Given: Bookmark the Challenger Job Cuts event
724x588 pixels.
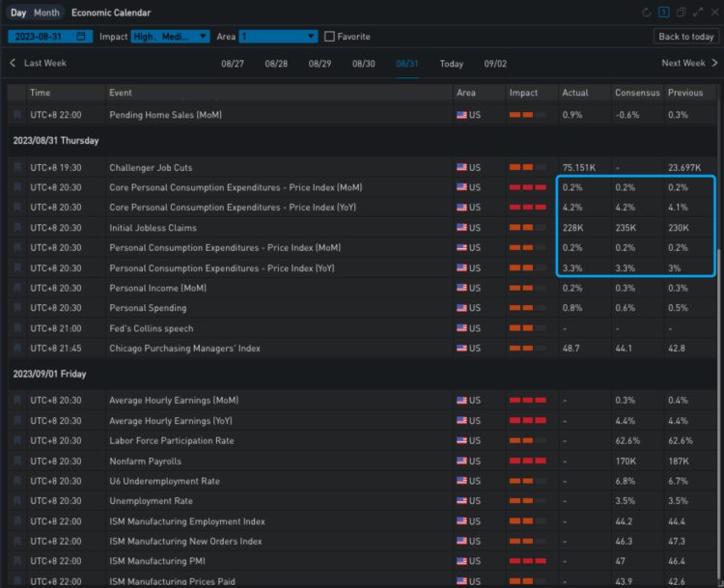Looking at the screenshot, I should click(16, 168).
